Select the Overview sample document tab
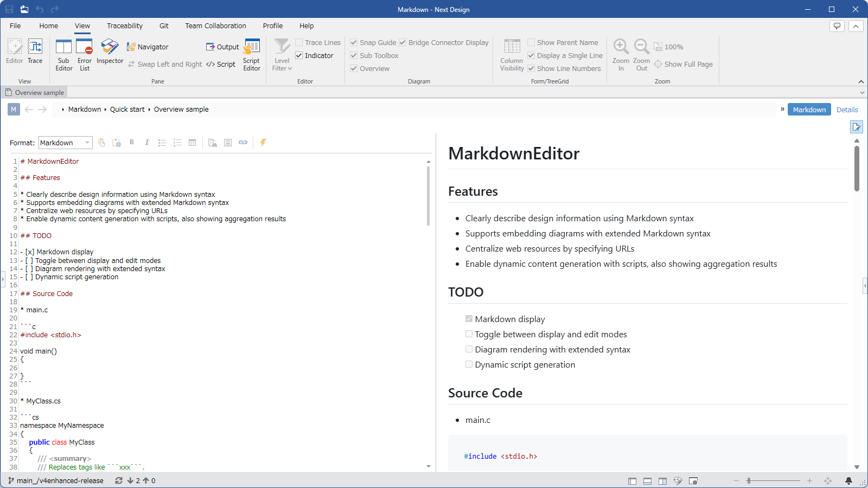This screenshot has height=488, width=868. coord(35,93)
